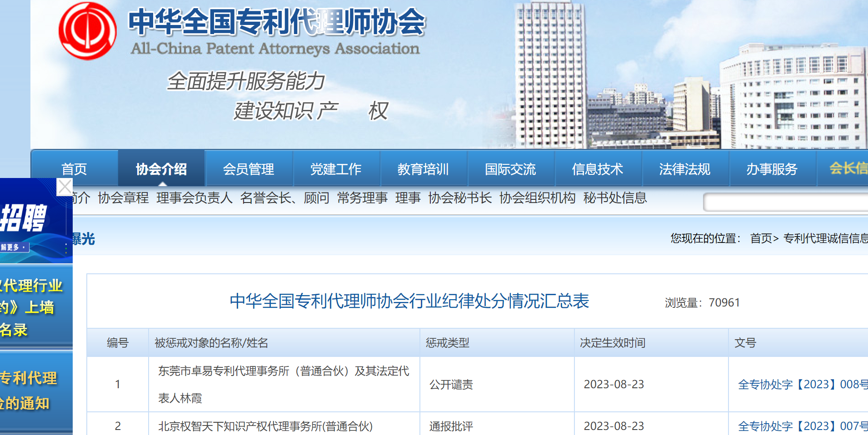Select 信息技术 in navigation bar
The image size is (868, 435).
click(598, 169)
